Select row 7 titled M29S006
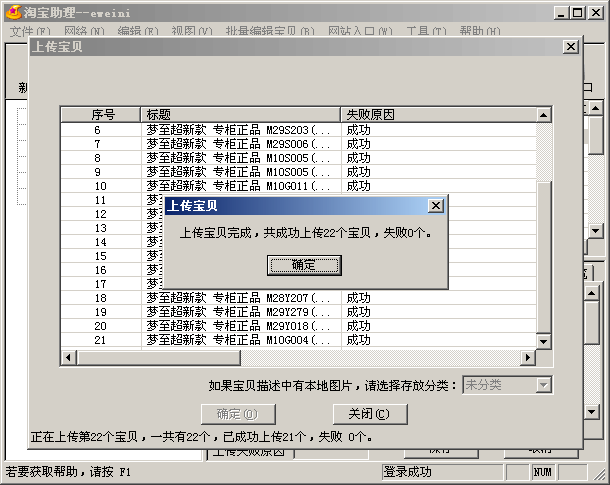Image resolution: width=610 pixels, height=485 pixels. coord(298,144)
